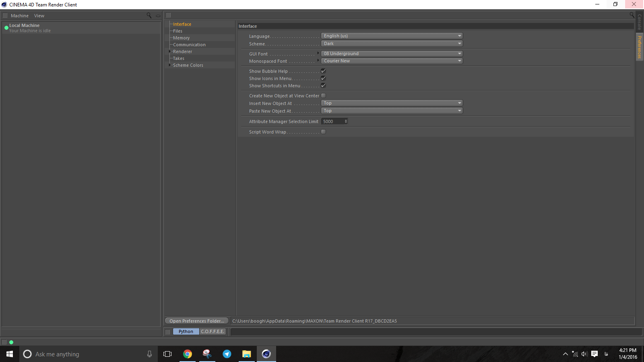
Task: Expand the Scheme Colors tree item arrow
Action: pyautogui.click(x=170, y=65)
